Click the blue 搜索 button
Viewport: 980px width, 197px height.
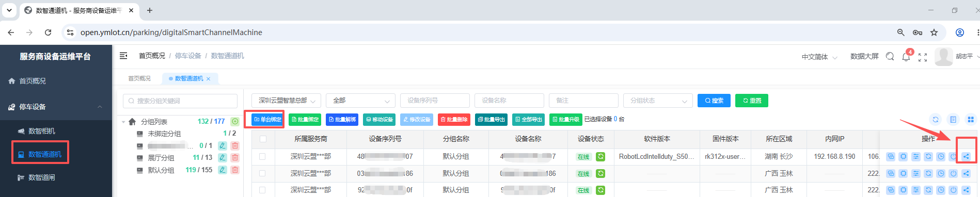714,101
